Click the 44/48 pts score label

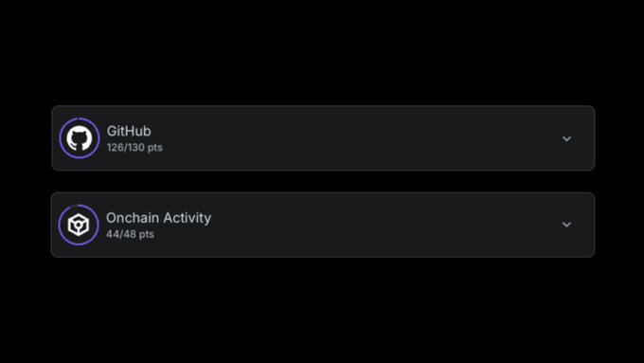(x=130, y=234)
